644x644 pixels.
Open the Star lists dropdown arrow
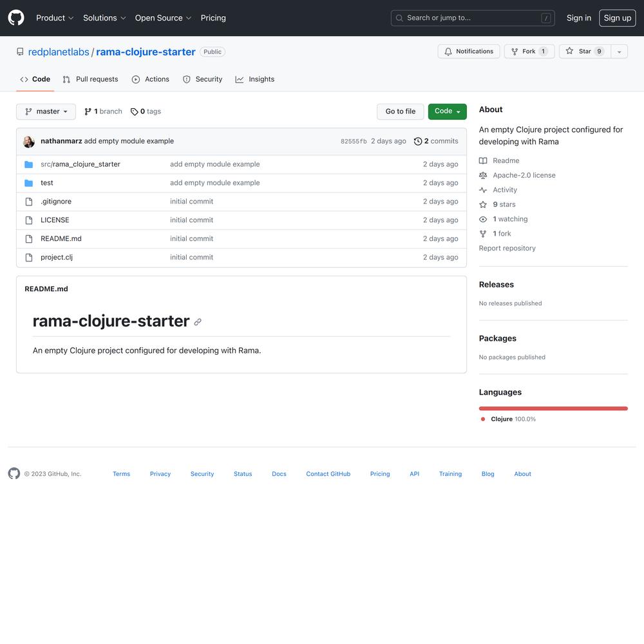tap(619, 52)
